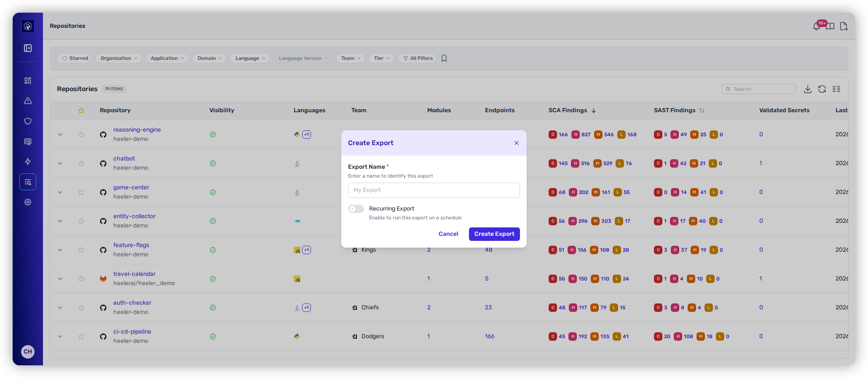Screen dimensions: 868x378
Task: Star the entity-collector repository
Action: coord(81,221)
